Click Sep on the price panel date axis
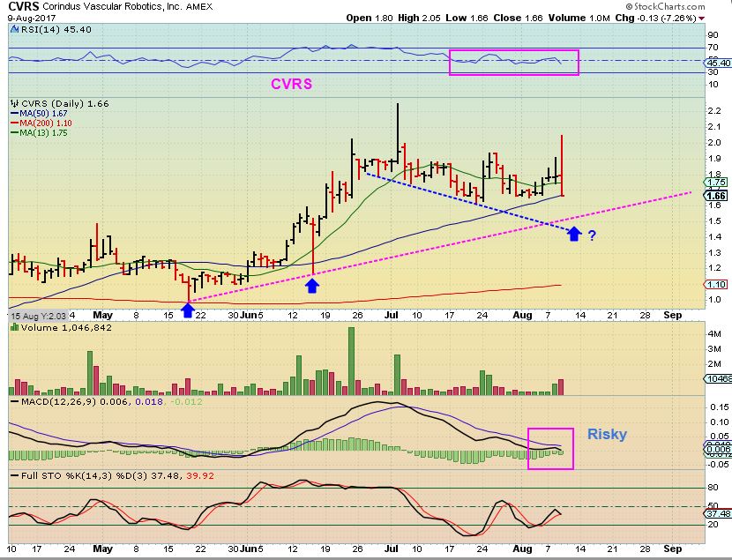732x560 pixels. 673,315
